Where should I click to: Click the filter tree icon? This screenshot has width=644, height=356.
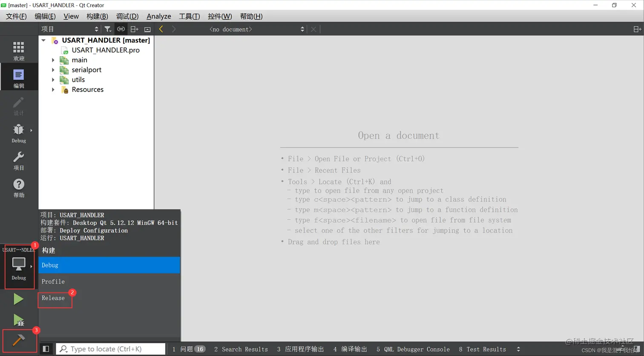coord(108,29)
